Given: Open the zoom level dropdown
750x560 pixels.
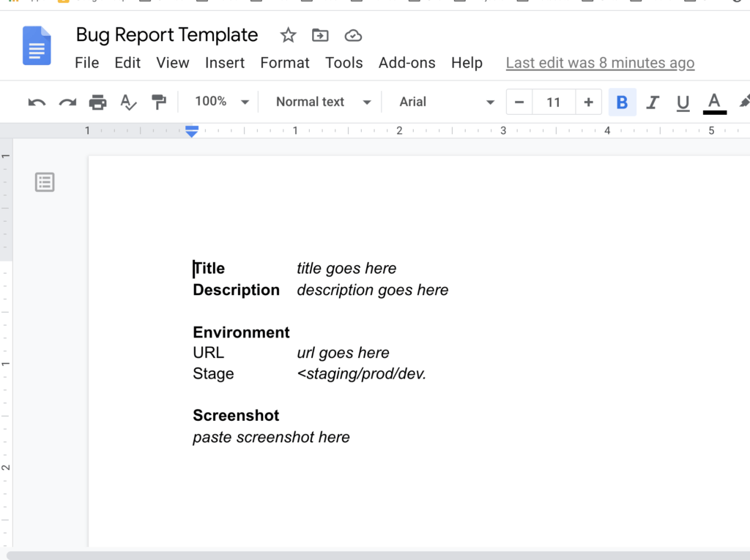Looking at the screenshot, I should [220, 102].
